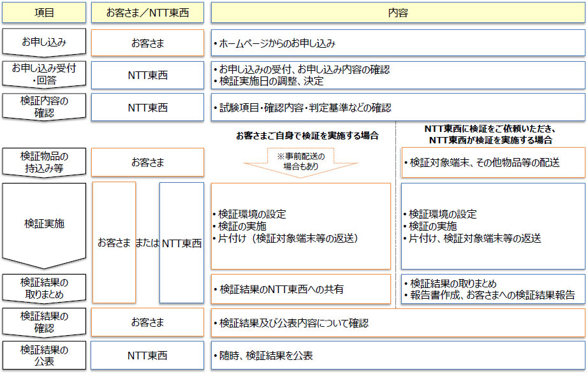The height and width of the screenshot is (374, 588).
Task: Click お客さま cell in 検証結果の確認 row
Action: click(x=147, y=322)
